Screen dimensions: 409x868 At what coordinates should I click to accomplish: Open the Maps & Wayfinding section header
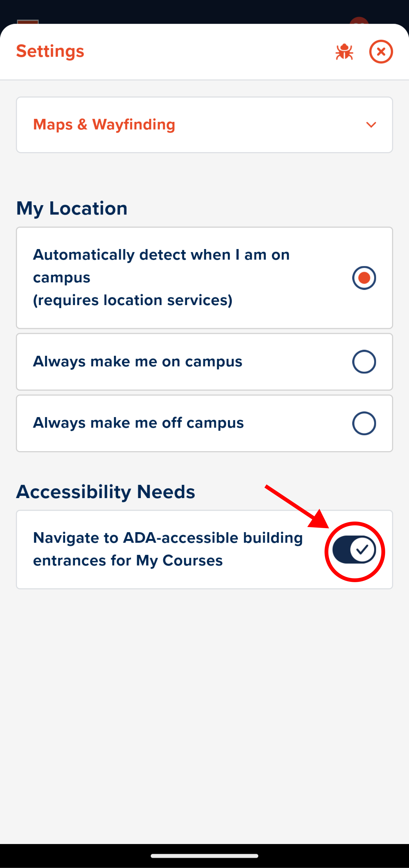[x=204, y=125]
